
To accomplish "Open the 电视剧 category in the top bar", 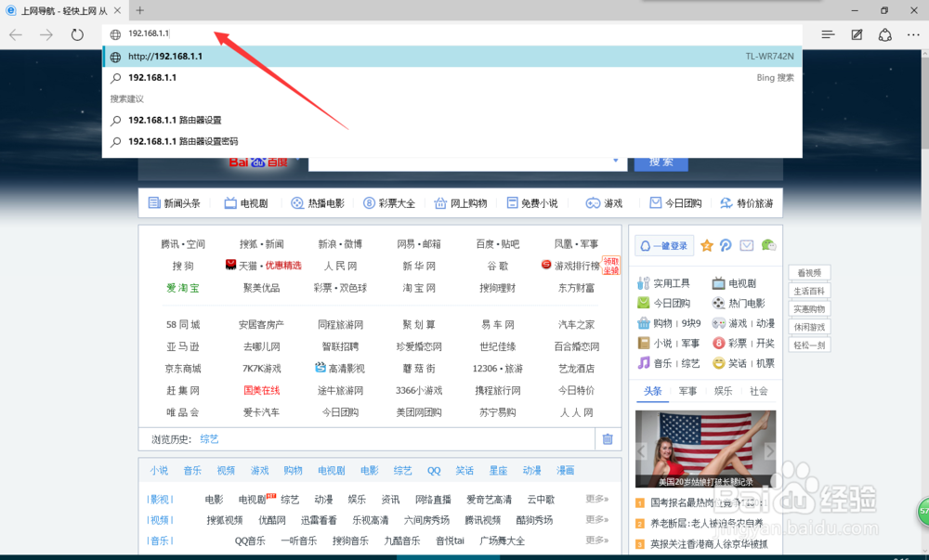I will click(x=246, y=203).
